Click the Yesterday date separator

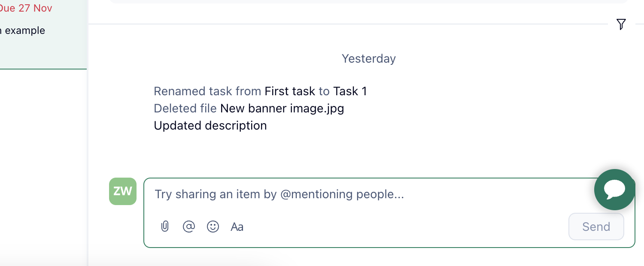click(369, 58)
